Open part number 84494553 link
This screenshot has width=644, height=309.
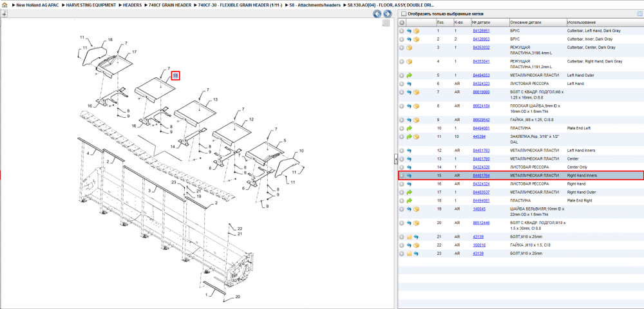[x=481, y=75]
